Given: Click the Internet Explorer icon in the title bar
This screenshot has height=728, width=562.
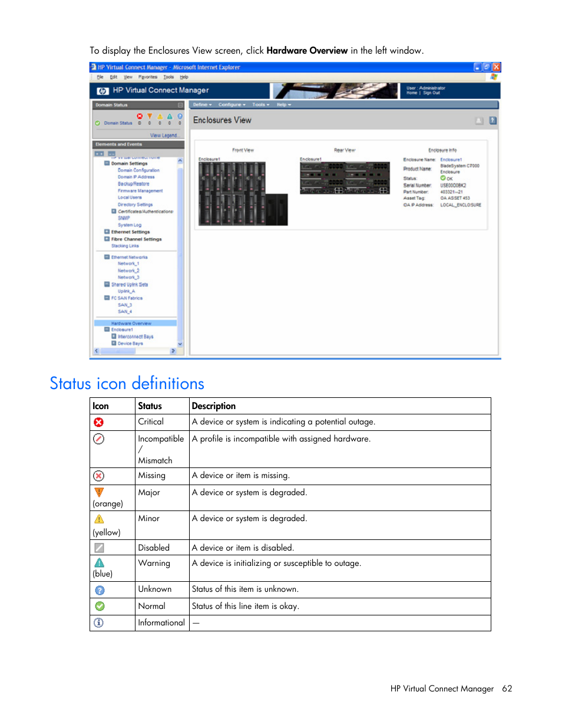Looking at the screenshot, I should [x=93, y=67].
